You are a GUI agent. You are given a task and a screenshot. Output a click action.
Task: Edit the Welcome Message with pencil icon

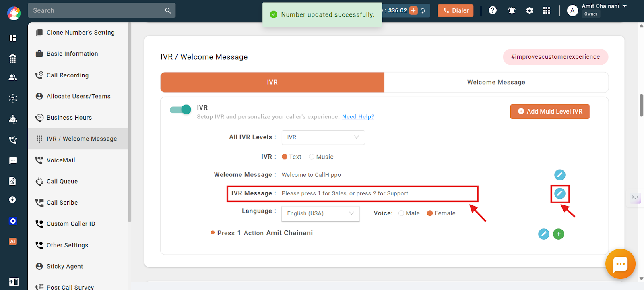coord(560,175)
